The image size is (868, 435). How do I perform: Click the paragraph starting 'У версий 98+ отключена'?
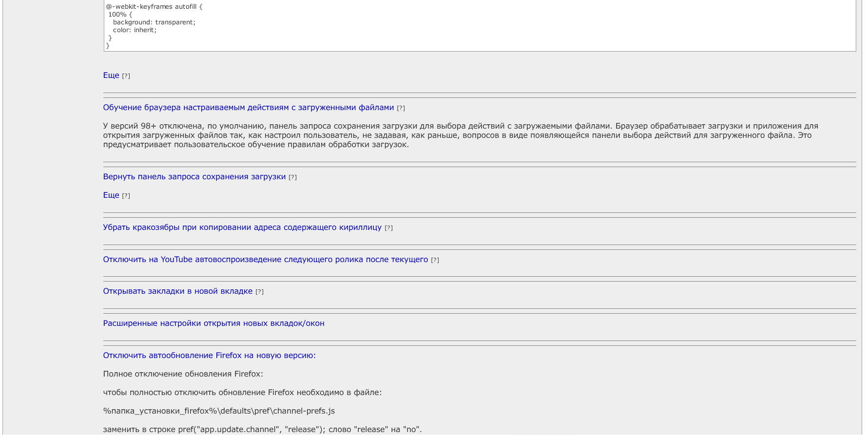tap(461, 135)
